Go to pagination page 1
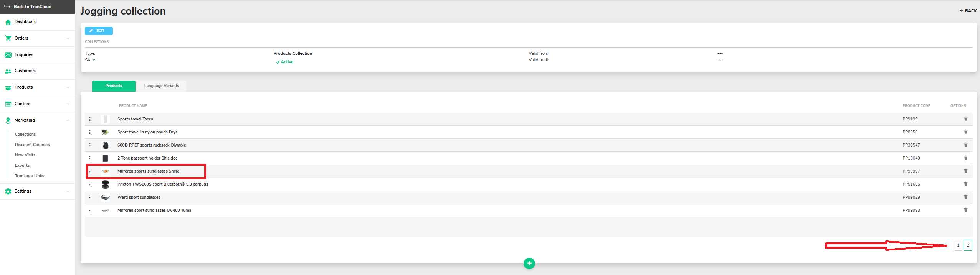Image resolution: width=980 pixels, height=275 pixels. click(958, 245)
